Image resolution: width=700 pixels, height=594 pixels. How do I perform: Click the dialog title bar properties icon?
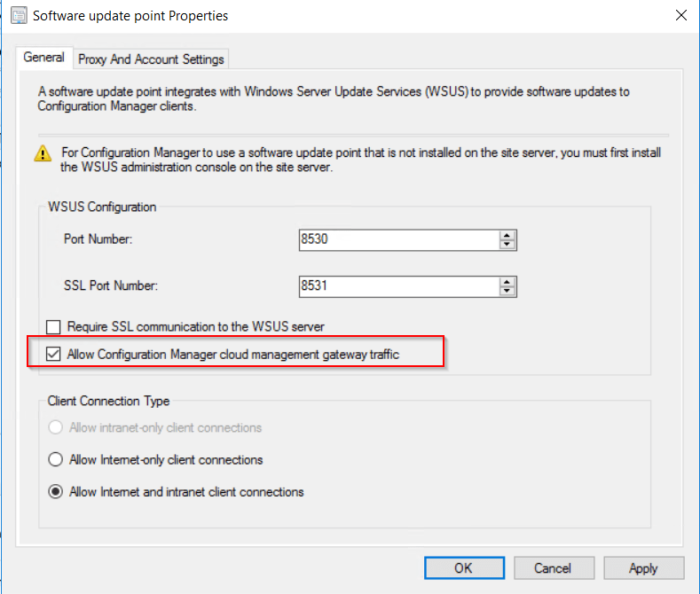click(x=18, y=16)
